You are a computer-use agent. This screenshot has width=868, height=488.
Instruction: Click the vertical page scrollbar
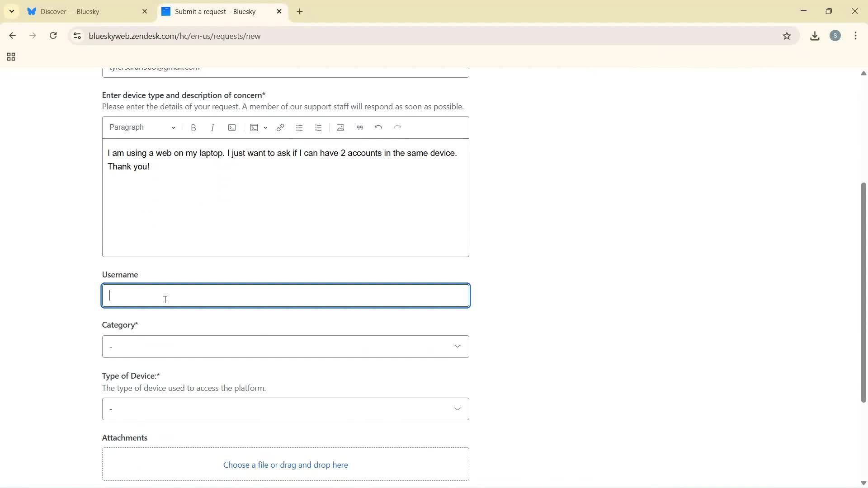click(x=863, y=294)
